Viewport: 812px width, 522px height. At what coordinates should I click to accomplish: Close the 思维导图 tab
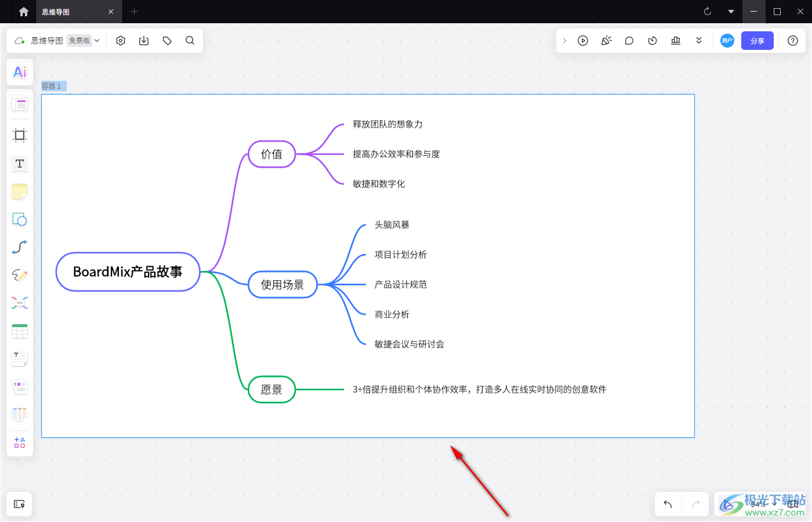(111, 12)
